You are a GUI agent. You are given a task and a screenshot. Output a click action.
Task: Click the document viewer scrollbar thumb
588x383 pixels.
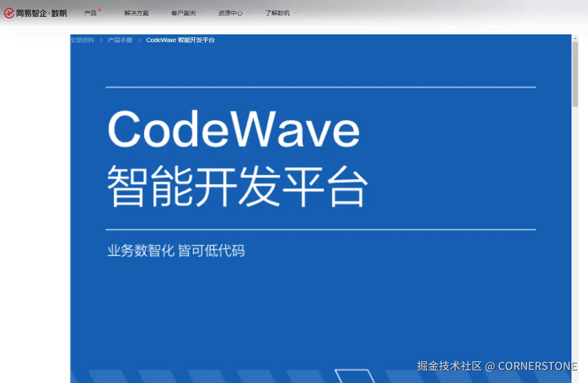pyautogui.click(x=575, y=74)
